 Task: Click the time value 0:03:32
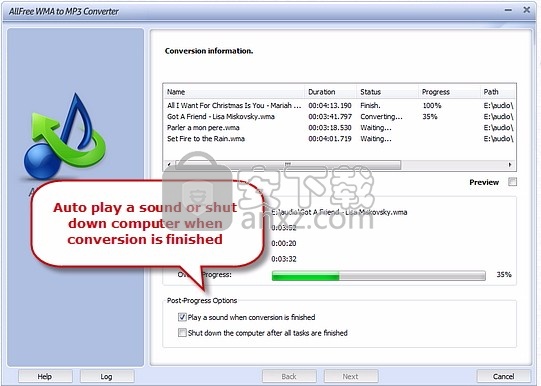(x=284, y=259)
